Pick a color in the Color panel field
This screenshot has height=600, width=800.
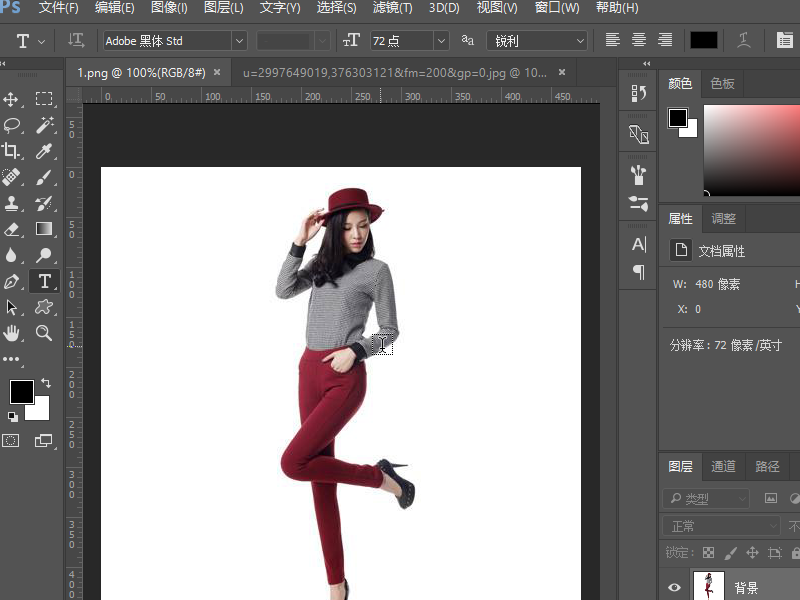pos(752,150)
